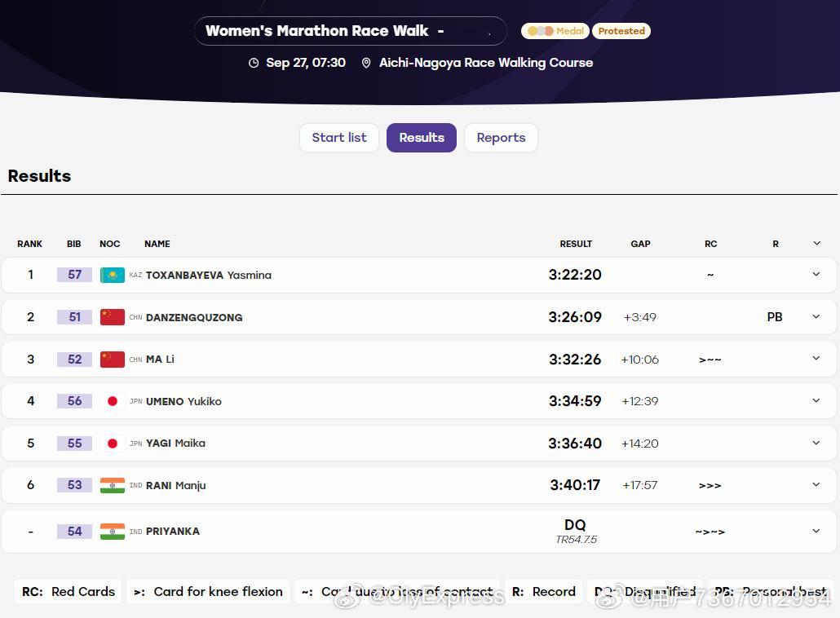Click the Kazakhstan flag beside Toxanbayeva
Viewport: 840px width, 618px height.
click(112, 275)
